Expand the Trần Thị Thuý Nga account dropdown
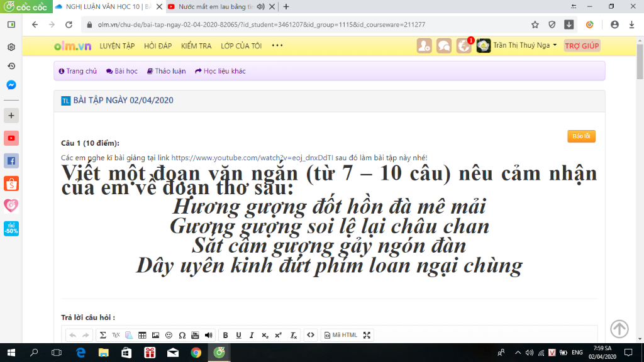The height and width of the screenshot is (362, 644). pyautogui.click(x=517, y=45)
